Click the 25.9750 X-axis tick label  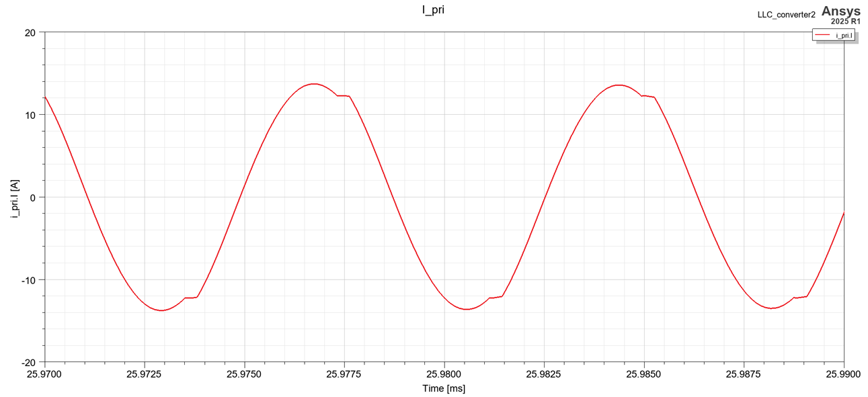pos(244,373)
